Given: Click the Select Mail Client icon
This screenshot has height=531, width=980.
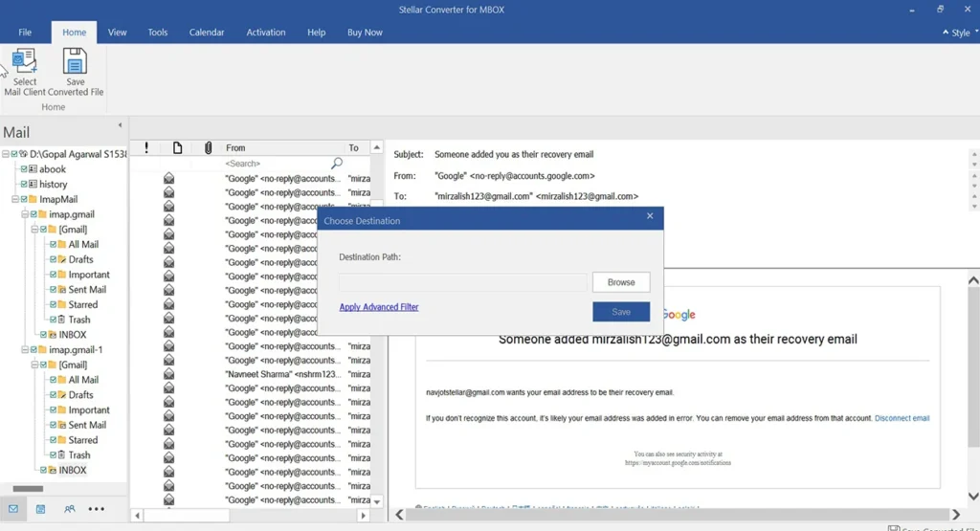Looking at the screenshot, I should pos(24,62).
